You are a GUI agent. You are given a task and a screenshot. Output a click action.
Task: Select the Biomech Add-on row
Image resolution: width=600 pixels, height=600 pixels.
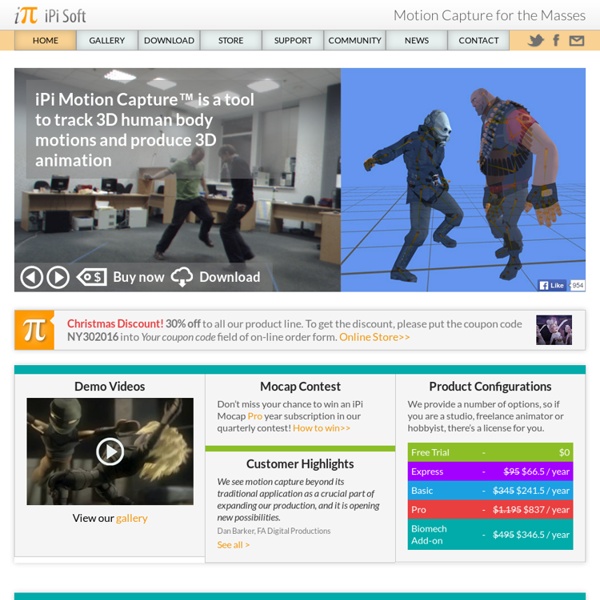coord(490,535)
